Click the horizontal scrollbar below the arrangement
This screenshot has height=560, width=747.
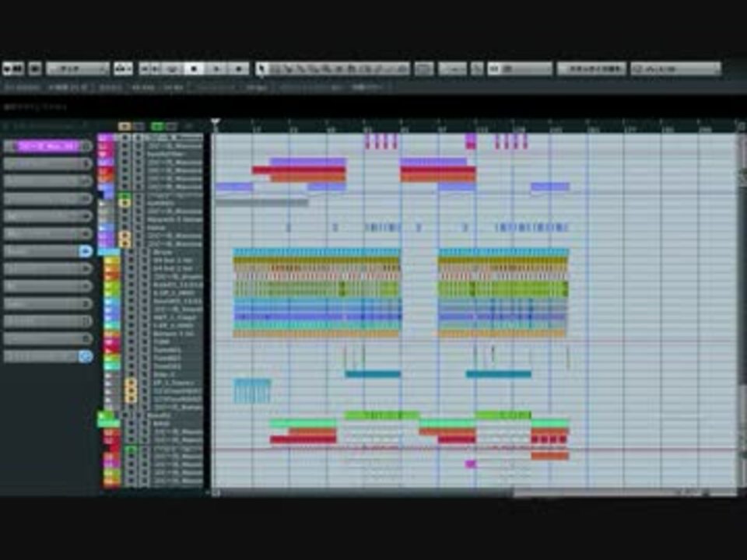pos(624,492)
